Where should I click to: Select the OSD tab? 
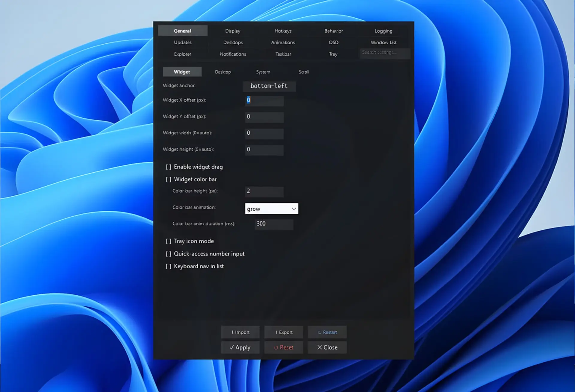(x=334, y=42)
